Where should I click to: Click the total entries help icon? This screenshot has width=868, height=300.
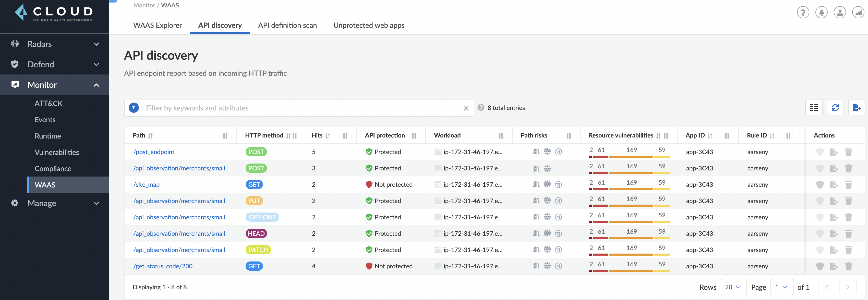point(481,107)
